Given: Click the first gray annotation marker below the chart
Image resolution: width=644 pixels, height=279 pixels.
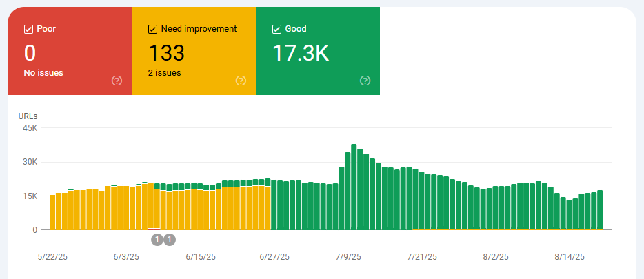Looking at the screenshot, I should point(157,240).
